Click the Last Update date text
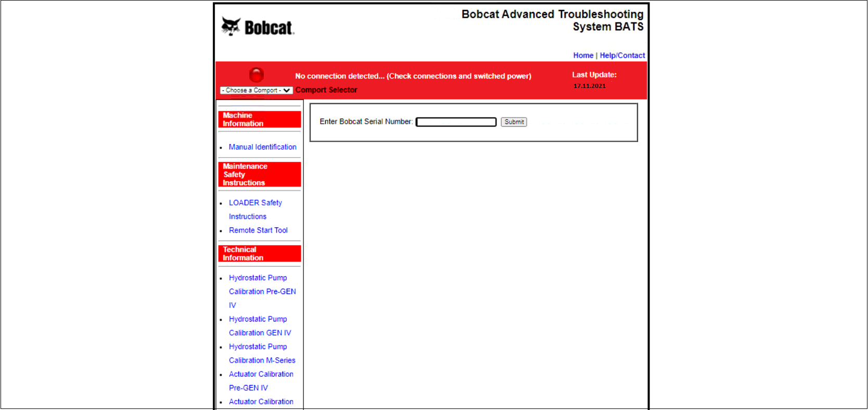Screen dimensions: 868x410 point(589,86)
